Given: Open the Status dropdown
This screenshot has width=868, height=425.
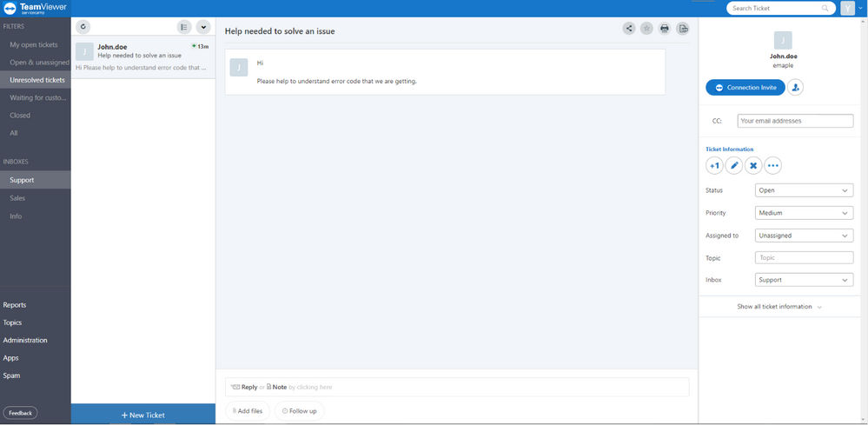Looking at the screenshot, I should (804, 190).
